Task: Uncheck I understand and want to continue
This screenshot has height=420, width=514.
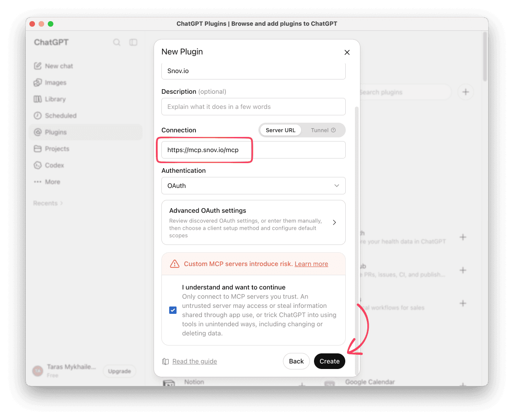Action: pyautogui.click(x=173, y=310)
